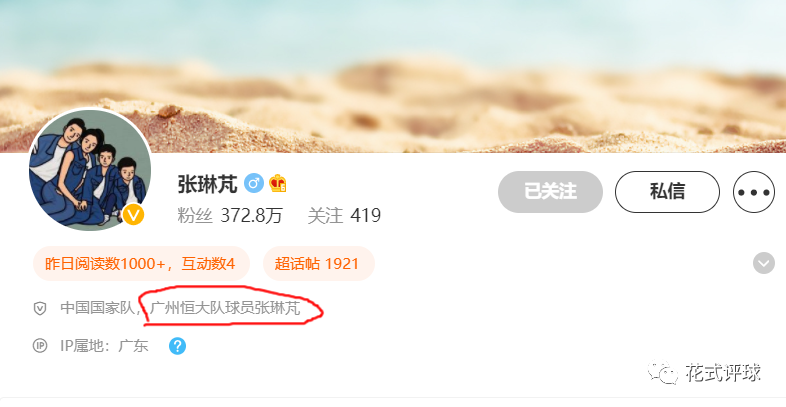Click the IP location circle icon

[40, 346]
